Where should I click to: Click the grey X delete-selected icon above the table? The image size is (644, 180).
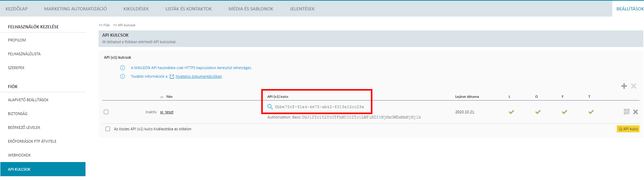tap(634, 86)
